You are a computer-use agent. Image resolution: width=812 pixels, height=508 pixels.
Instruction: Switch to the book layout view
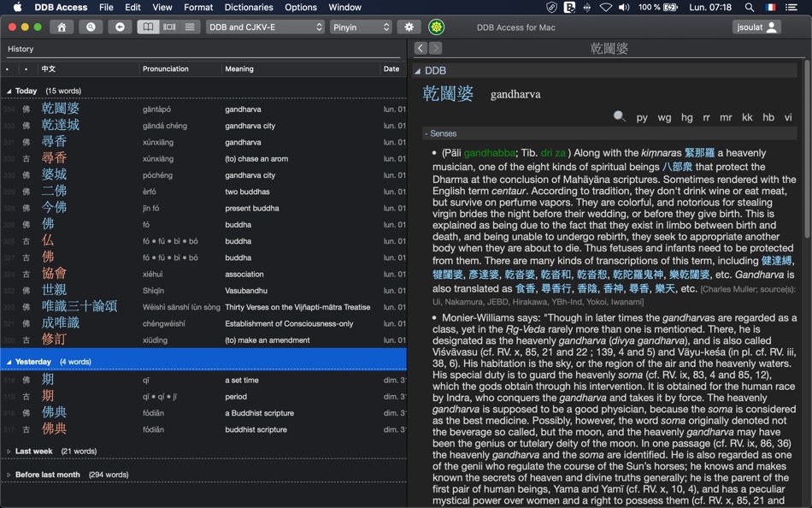click(148, 27)
